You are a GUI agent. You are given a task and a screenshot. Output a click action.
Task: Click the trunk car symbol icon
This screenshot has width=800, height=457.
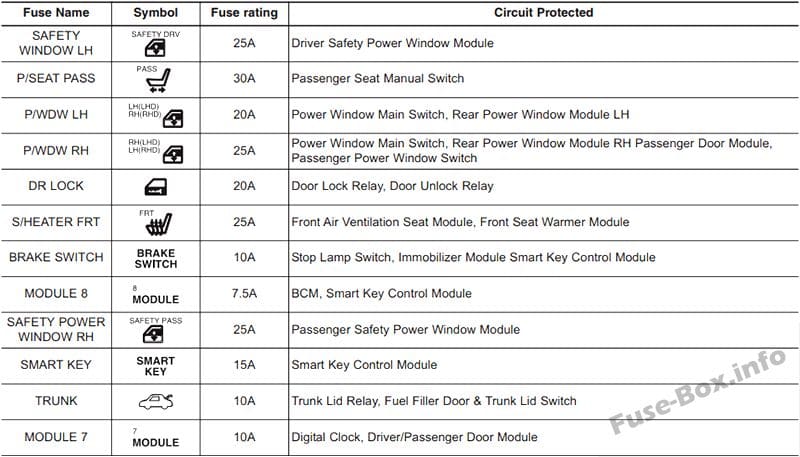156,401
